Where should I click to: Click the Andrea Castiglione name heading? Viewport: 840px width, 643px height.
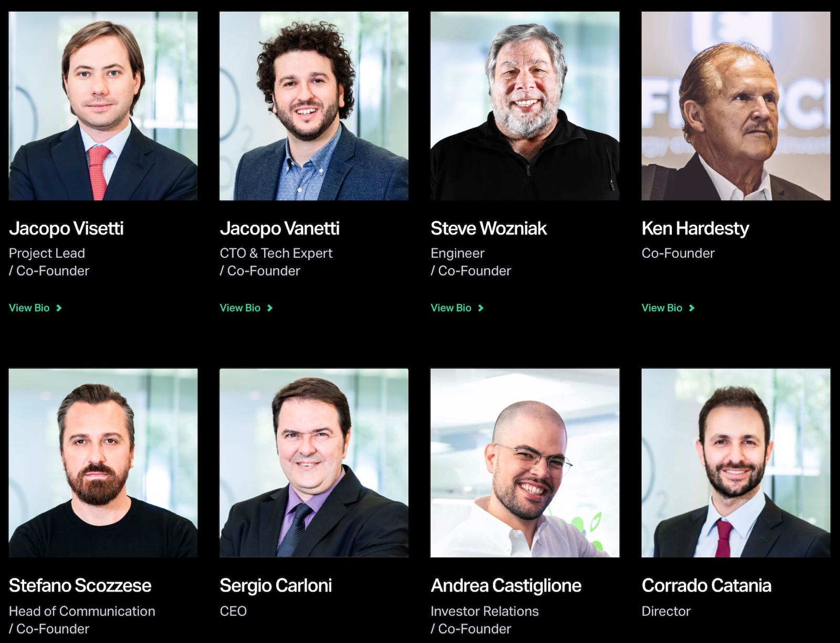(506, 586)
